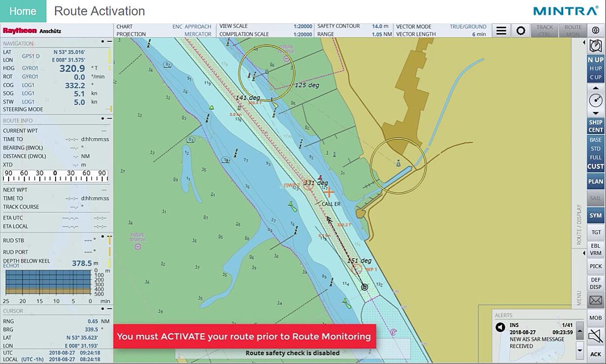Switch to SAIL mode
606x364 pixels.
[x=596, y=198]
